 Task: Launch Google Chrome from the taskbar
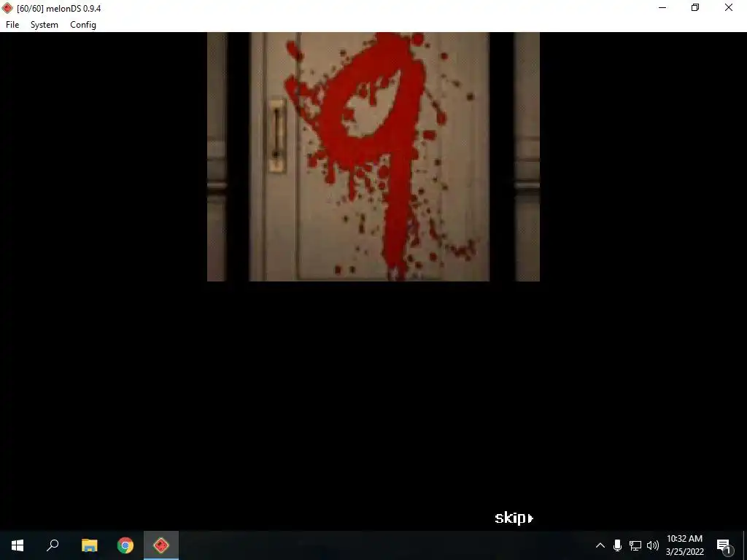(125, 545)
